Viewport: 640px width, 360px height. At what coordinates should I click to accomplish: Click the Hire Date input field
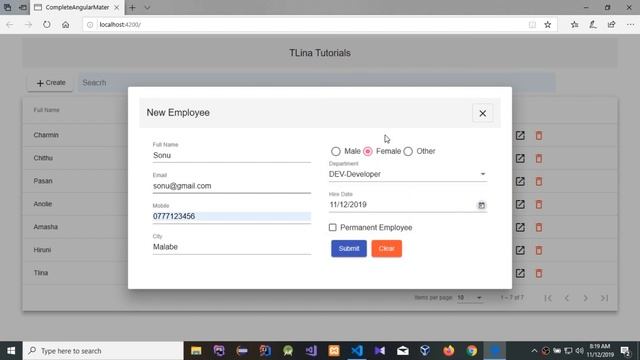(x=402, y=205)
